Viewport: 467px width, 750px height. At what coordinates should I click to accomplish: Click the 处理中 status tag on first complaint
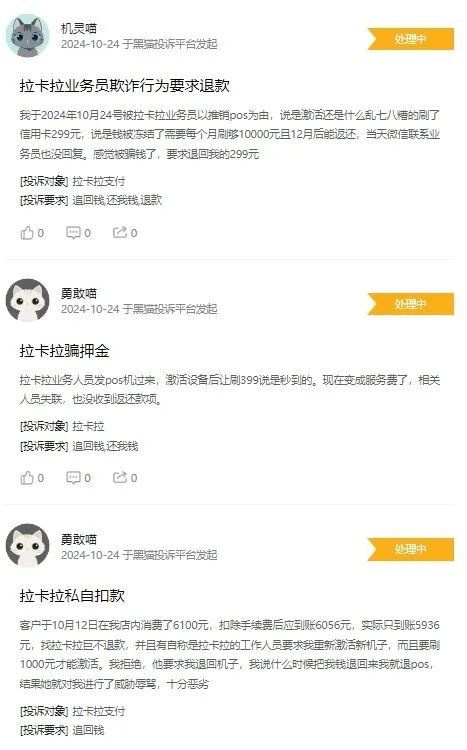pyautogui.click(x=411, y=39)
